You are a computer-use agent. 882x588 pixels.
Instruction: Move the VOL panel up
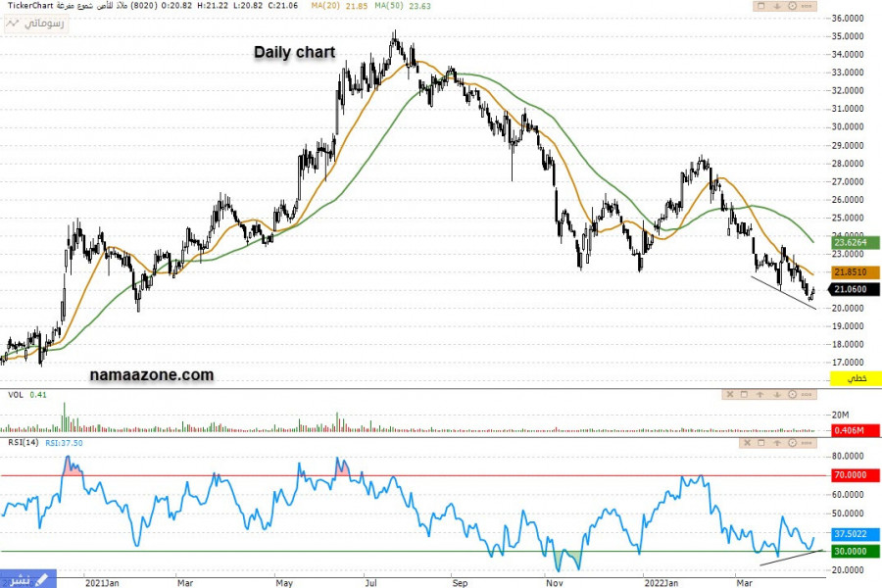coord(759,394)
